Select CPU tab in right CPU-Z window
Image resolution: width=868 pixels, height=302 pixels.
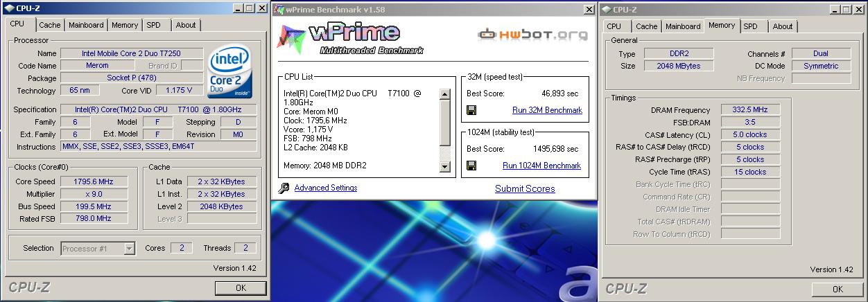(x=614, y=26)
